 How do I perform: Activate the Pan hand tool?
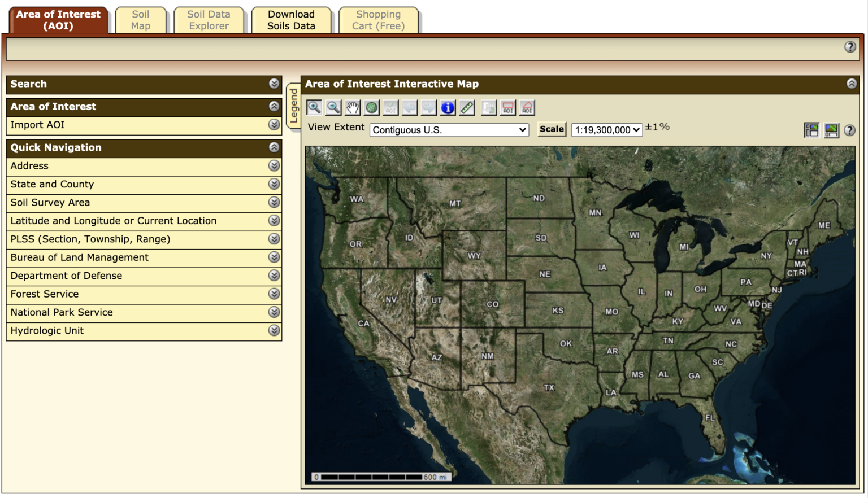pyautogui.click(x=351, y=107)
